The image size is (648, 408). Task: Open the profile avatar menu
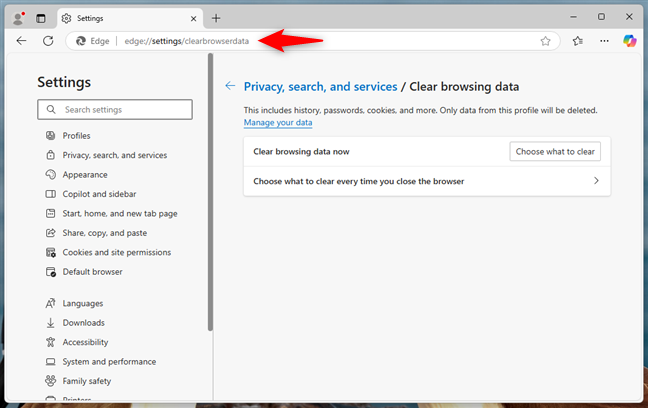pos(18,18)
